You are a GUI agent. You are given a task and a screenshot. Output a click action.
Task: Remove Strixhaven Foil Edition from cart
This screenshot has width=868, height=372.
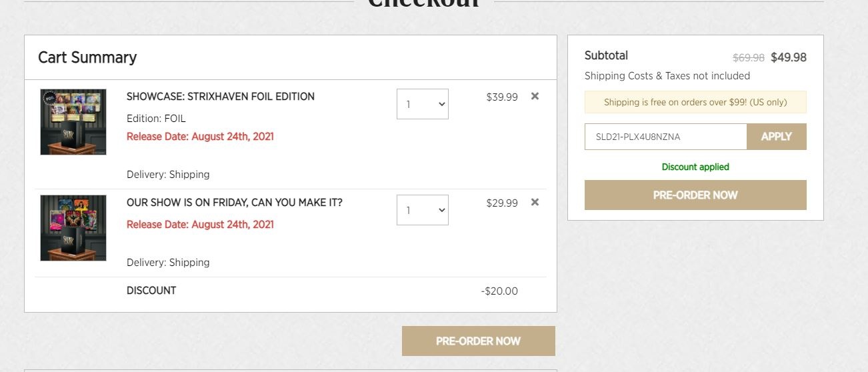click(x=535, y=96)
